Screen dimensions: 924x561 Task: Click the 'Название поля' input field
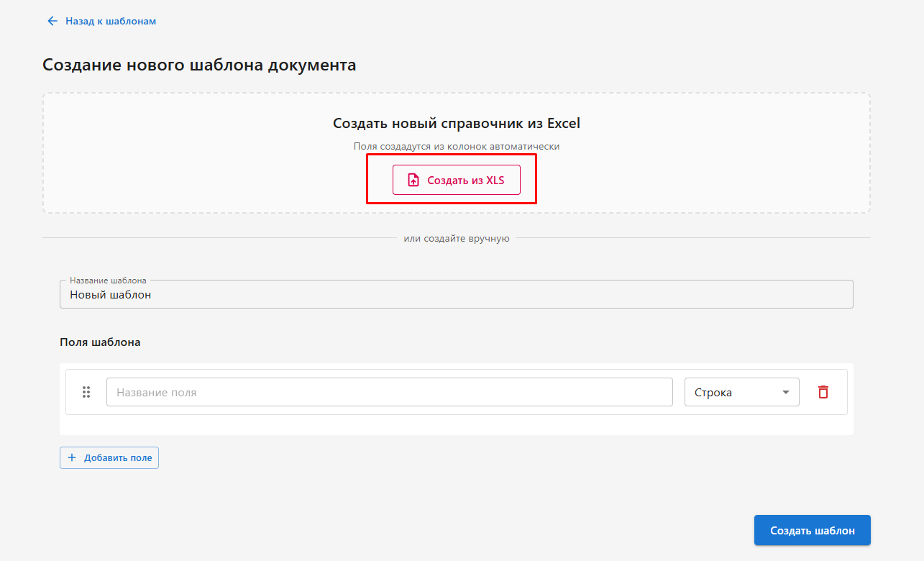390,392
